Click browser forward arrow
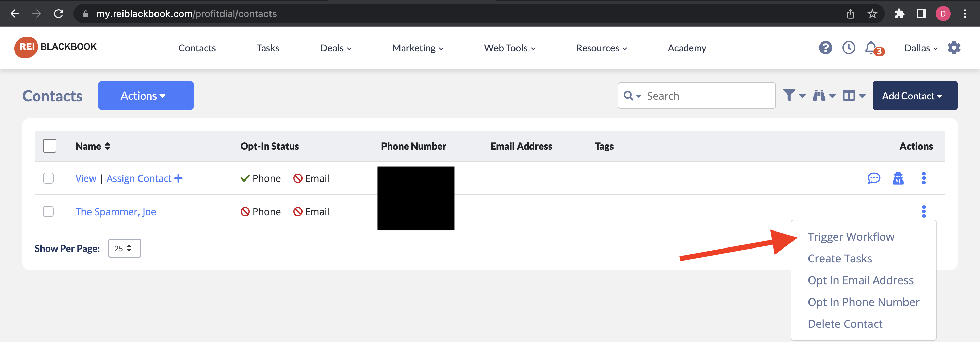This screenshot has height=342, width=980. (36, 14)
